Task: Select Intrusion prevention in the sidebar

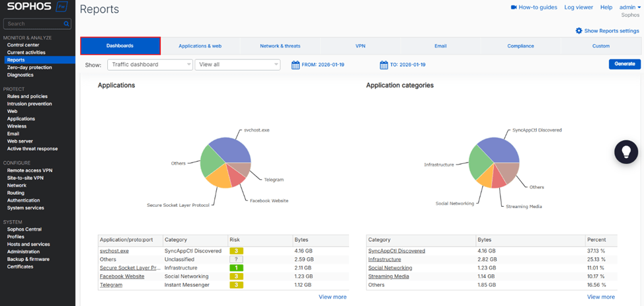Action: pos(29,104)
